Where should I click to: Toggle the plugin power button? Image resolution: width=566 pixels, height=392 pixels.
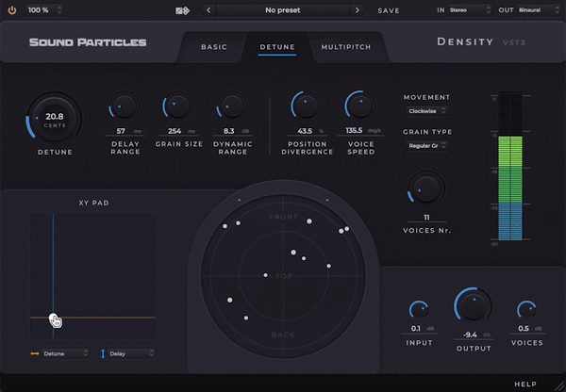tap(12, 9)
